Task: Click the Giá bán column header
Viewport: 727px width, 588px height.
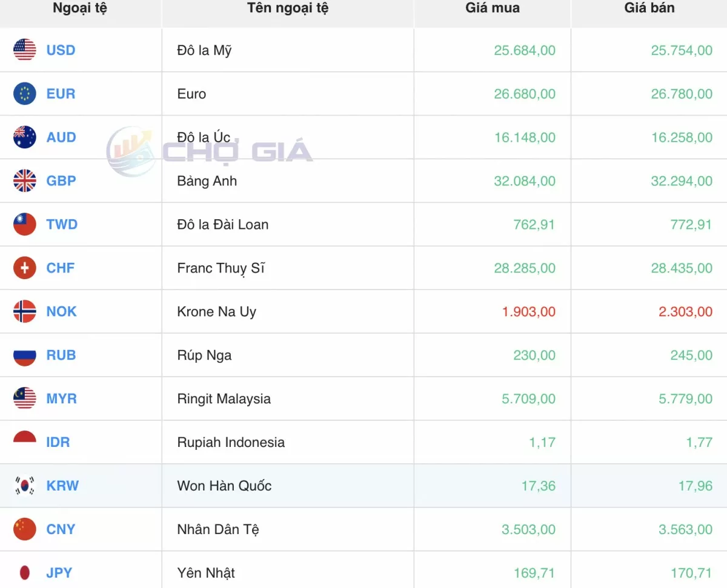Action: tap(649, 8)
